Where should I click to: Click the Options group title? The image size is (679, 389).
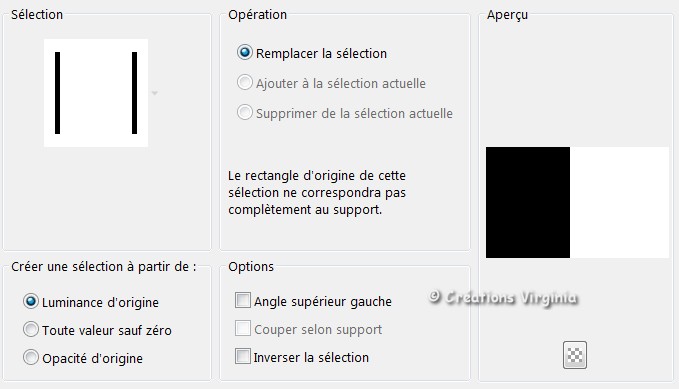[251, 266]
